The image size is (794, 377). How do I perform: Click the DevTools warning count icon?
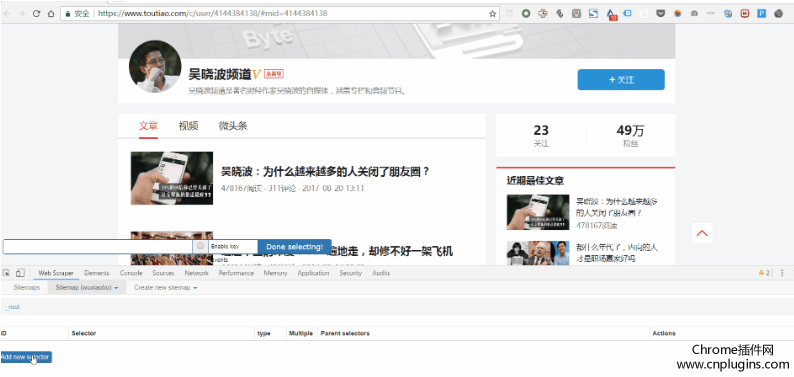click(x=764, y=273)
